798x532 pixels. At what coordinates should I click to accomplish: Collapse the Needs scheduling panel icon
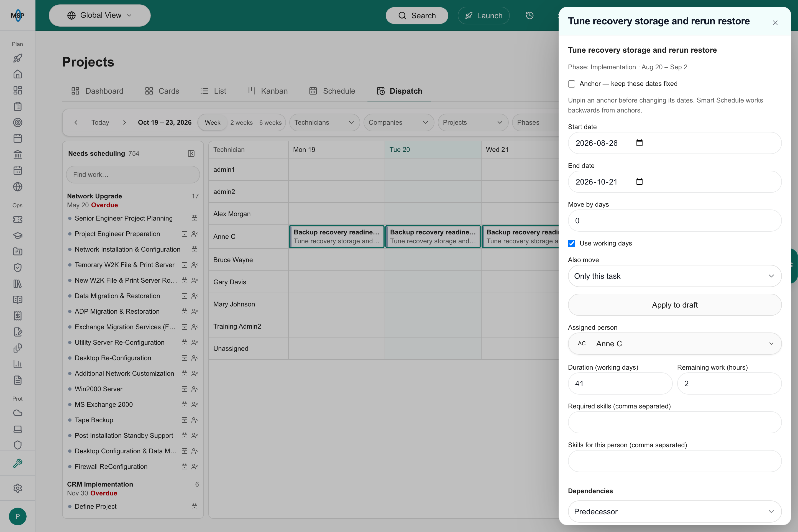191,154
